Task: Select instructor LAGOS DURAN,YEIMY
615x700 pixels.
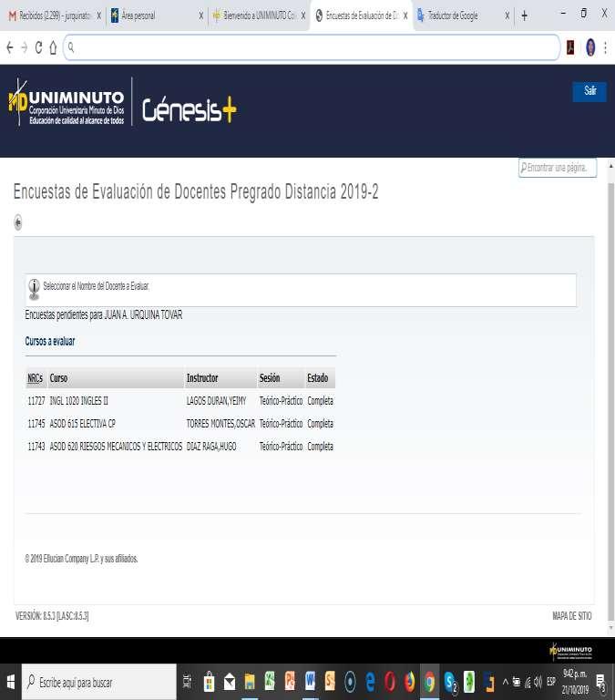Action: [216, 401]
